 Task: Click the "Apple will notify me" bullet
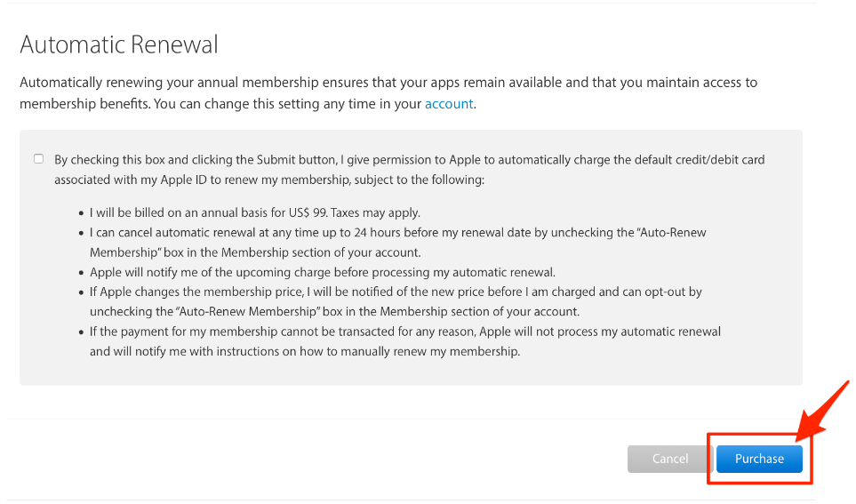tap(322, 272)
